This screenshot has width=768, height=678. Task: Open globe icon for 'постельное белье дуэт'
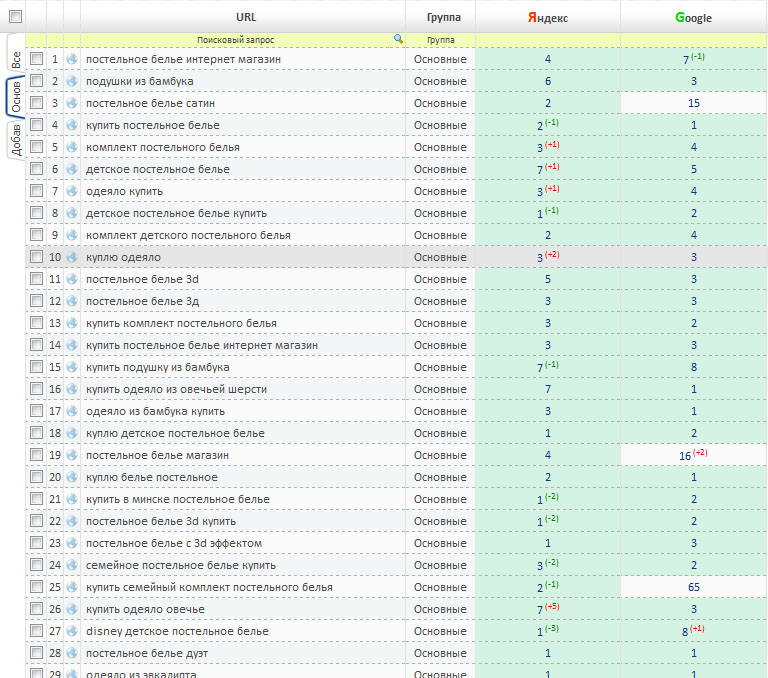coord(72,654)
